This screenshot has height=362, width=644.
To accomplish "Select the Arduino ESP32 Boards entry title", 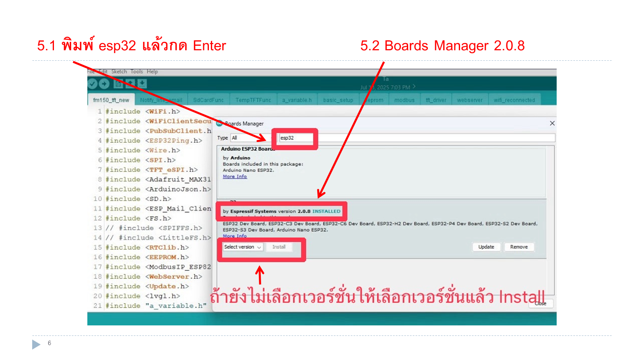I will pyautogui.click(x=248, y=149).
